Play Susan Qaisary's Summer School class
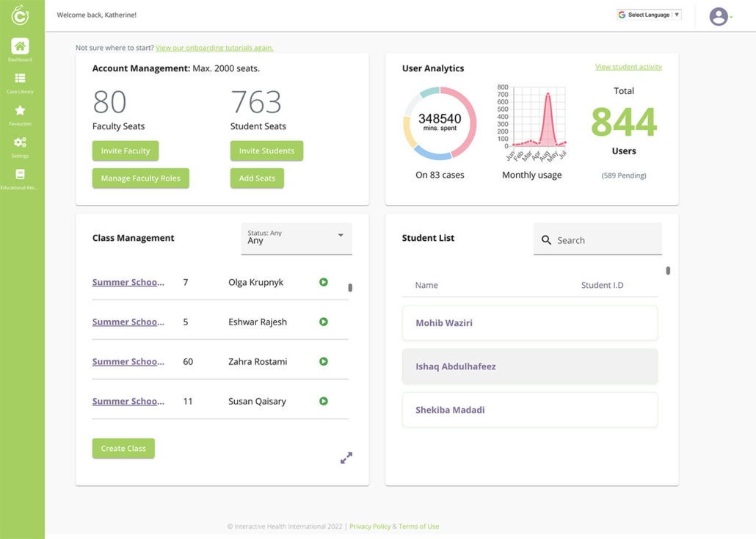 324,401
